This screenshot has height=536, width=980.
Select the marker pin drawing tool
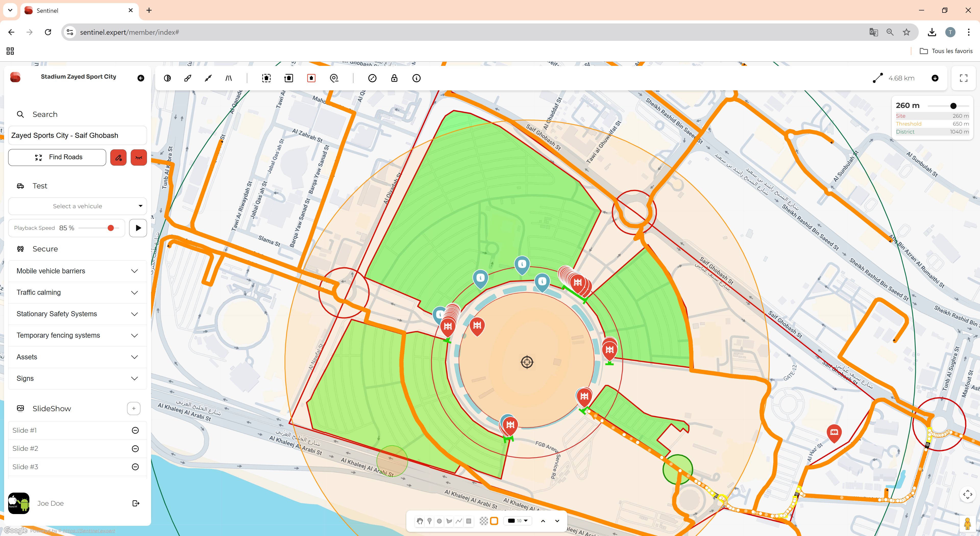(430, 521)
